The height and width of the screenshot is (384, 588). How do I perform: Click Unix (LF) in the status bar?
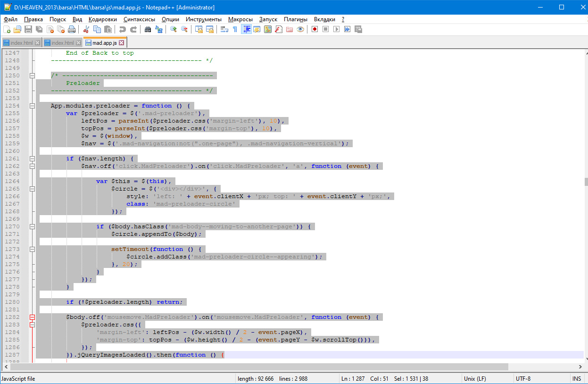(475, 378)
